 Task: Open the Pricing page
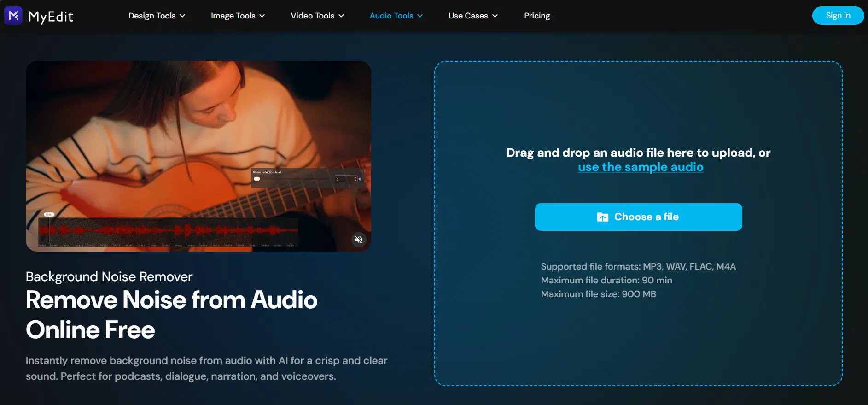pyautogui.click(x=537, y=16)
